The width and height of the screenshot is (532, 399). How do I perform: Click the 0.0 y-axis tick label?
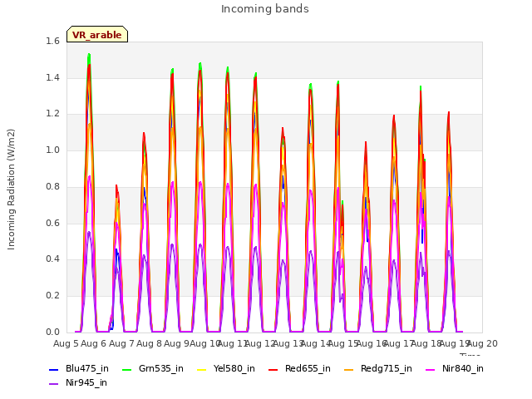(52, 332)
